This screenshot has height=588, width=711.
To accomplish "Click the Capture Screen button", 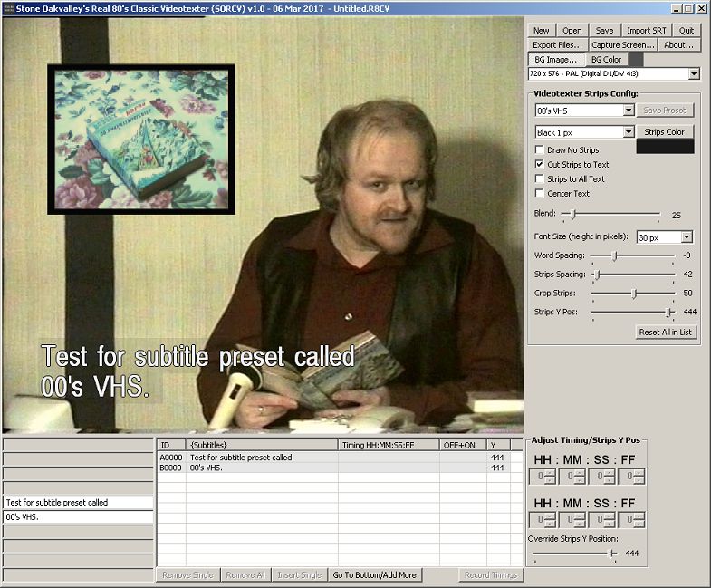I will point(623,44).
